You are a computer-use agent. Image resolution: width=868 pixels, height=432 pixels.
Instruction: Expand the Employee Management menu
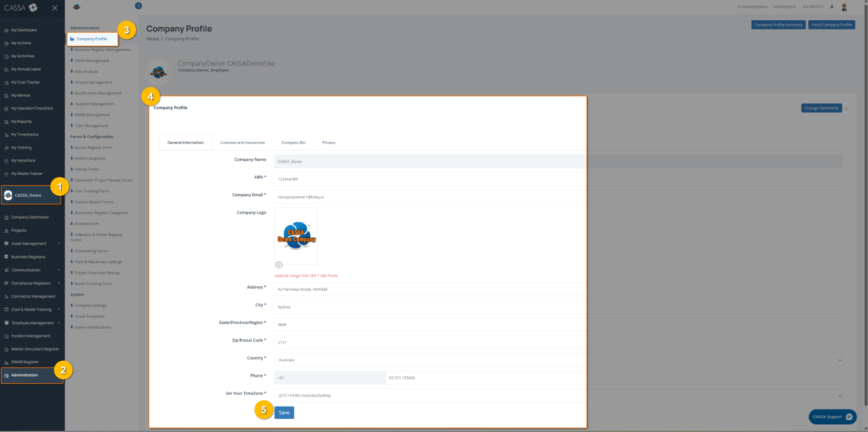(32, 323)
